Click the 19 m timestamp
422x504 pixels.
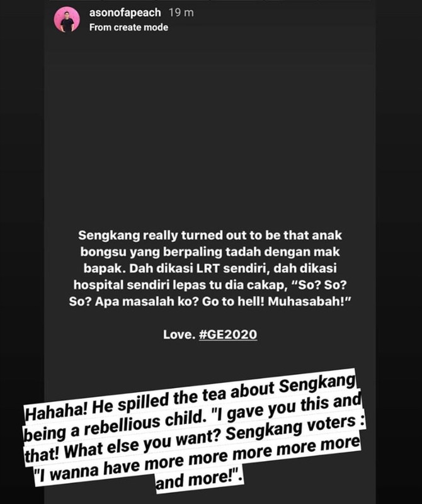181,13
